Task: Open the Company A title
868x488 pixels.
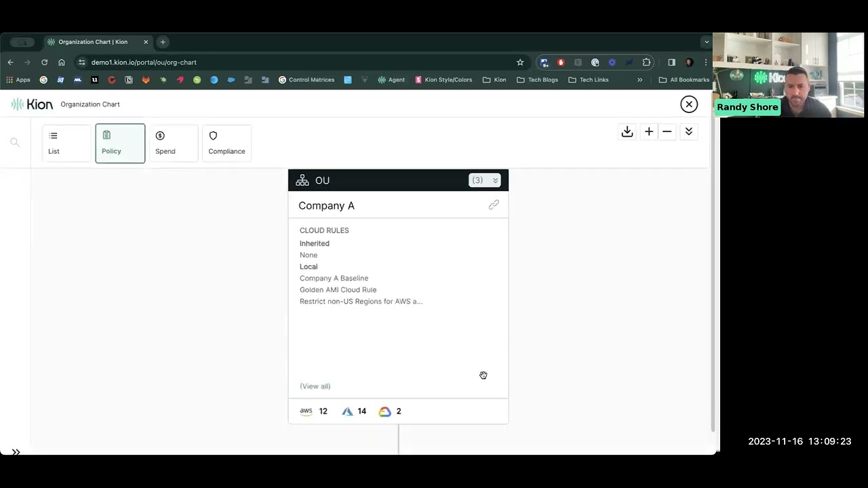Action: (326, 205)
